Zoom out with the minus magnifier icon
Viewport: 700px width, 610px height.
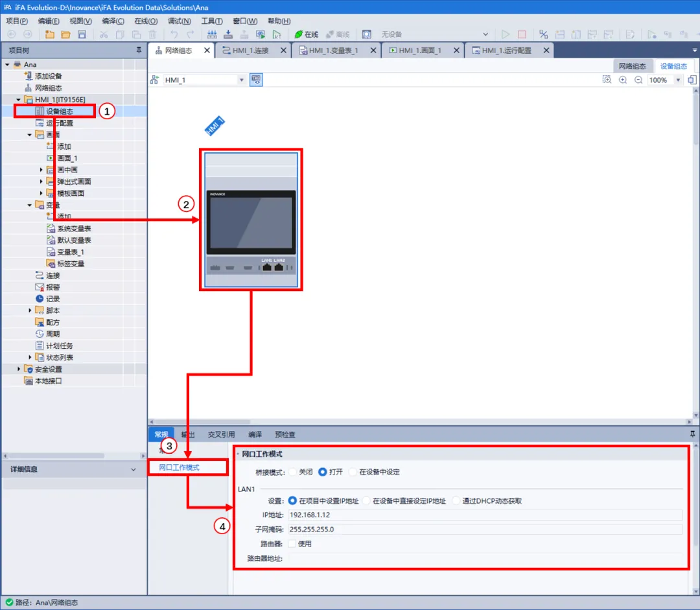point(638,80)
